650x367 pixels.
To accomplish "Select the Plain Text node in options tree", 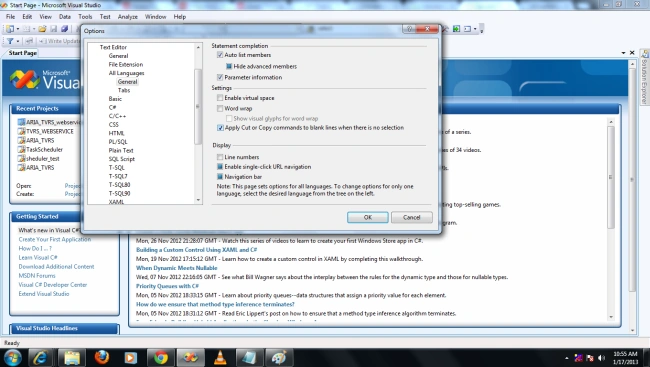I will [x=121, y=150].
